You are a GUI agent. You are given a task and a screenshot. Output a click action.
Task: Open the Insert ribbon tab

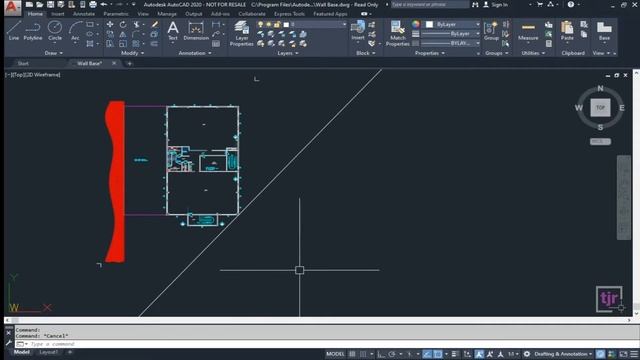click(58, 14)
